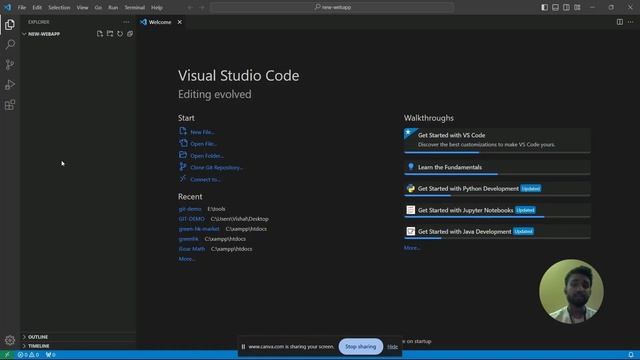This screenshot has width=640, height=360.
Task: Click More... under Recent list
Action: tap(187, 259)
